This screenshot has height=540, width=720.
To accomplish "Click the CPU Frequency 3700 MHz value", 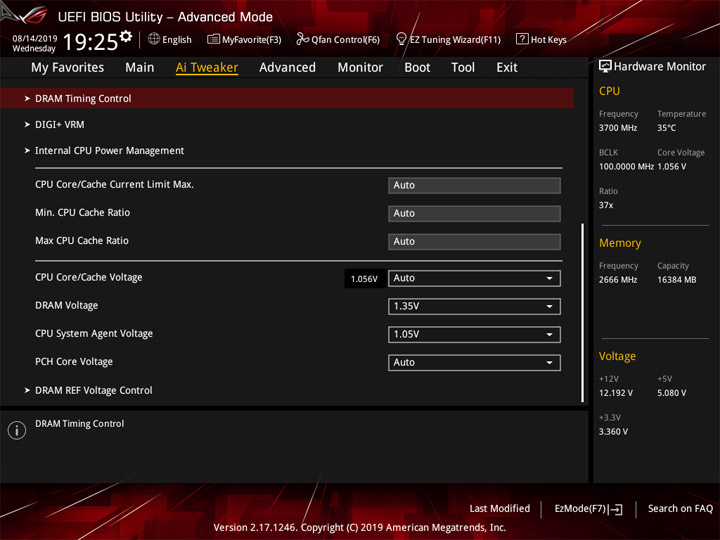I will 618,128.
